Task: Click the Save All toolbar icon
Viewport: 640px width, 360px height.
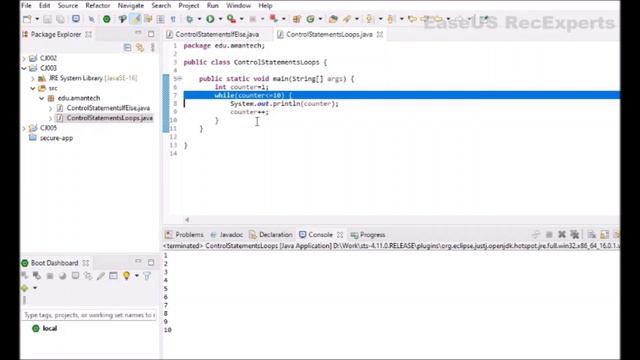Action: tap(60, 19)
